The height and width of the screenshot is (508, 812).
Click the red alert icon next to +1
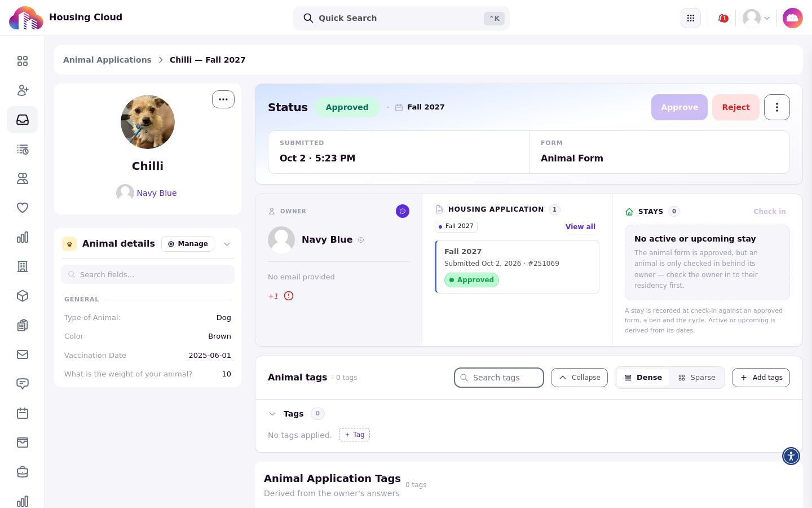click(x=289, y=296)
